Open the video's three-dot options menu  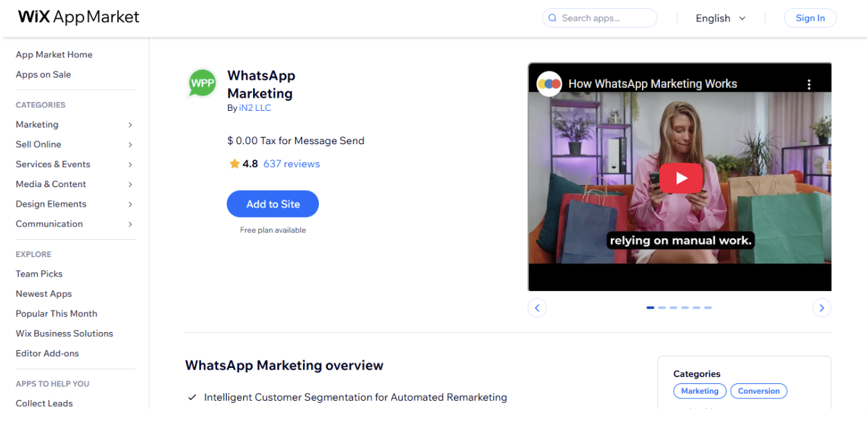pyautogui.click(x=809, y=83)
